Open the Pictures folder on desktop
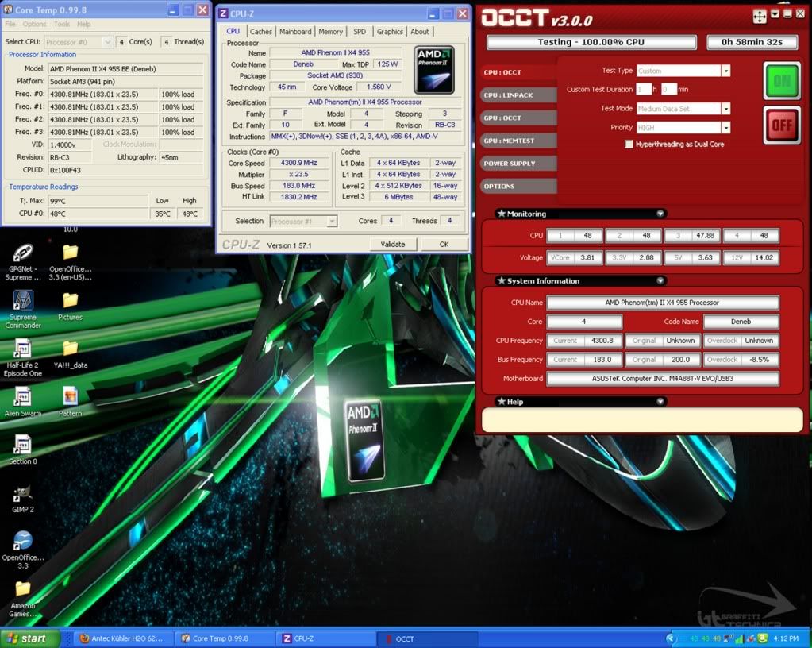This screenshot has height=648, width=812. pyautogui.click(x=70, y=301)
